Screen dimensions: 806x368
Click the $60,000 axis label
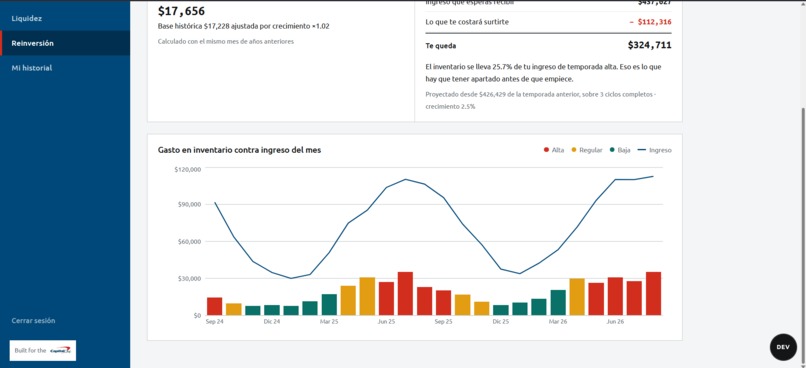coord(189,242)
